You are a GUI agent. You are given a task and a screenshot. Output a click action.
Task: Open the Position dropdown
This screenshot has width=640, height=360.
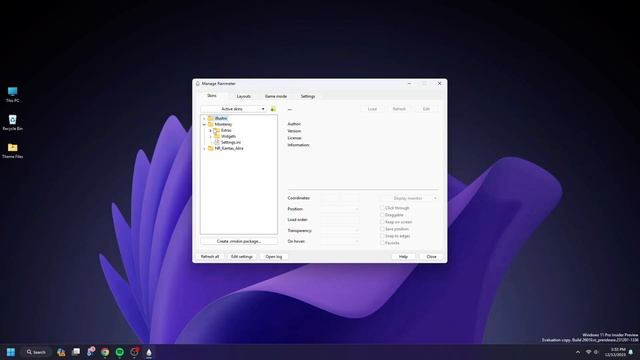click(340, 209)
